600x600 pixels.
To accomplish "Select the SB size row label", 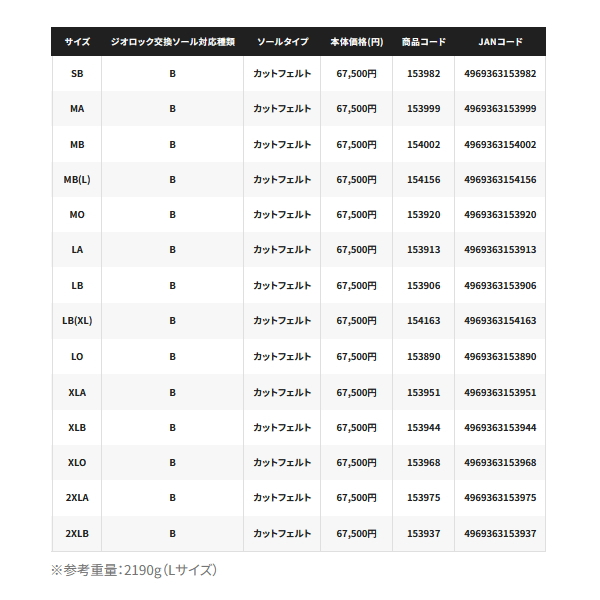I will (77, 74).
